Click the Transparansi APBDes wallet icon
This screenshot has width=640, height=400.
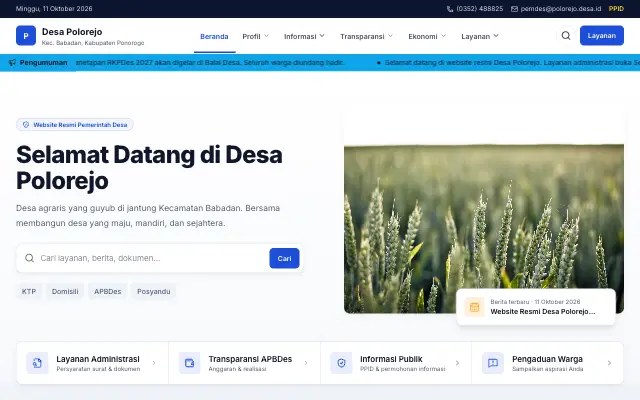pyautogui.click(x=189, y=363)
